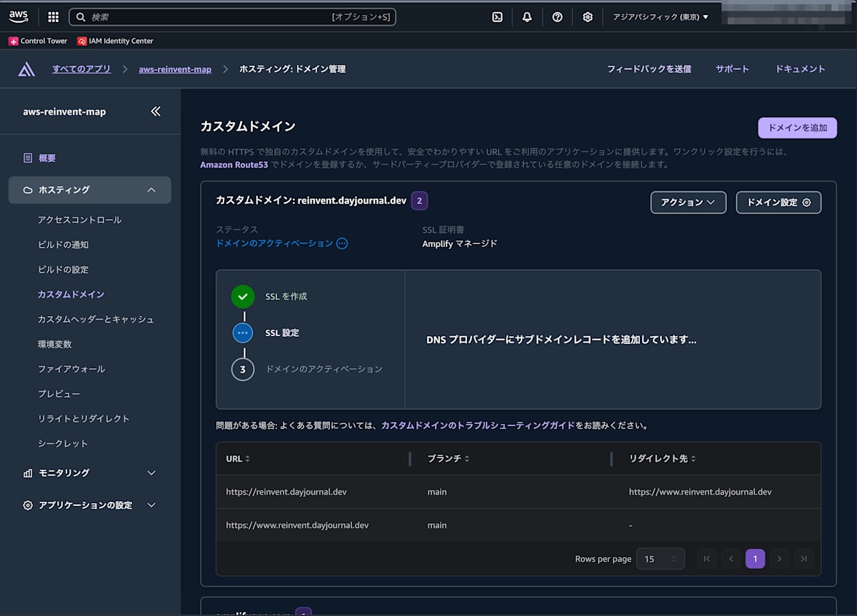The height and width of the screenshot is (616, 857).
Task: Open 概要 in the sidebar
Action: click(x=47, y=158)
